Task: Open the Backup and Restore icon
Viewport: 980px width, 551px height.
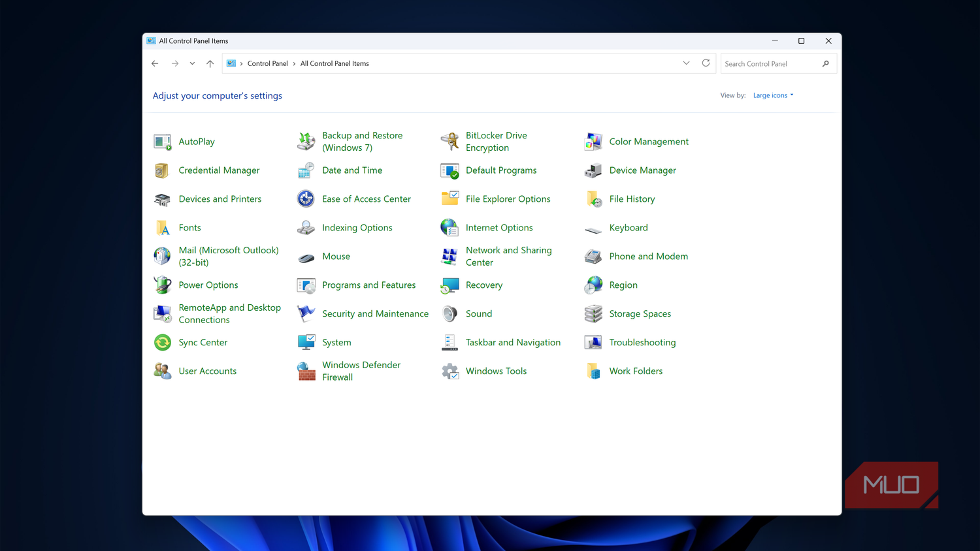Action: pyautogui.click(x=306, y=142)
